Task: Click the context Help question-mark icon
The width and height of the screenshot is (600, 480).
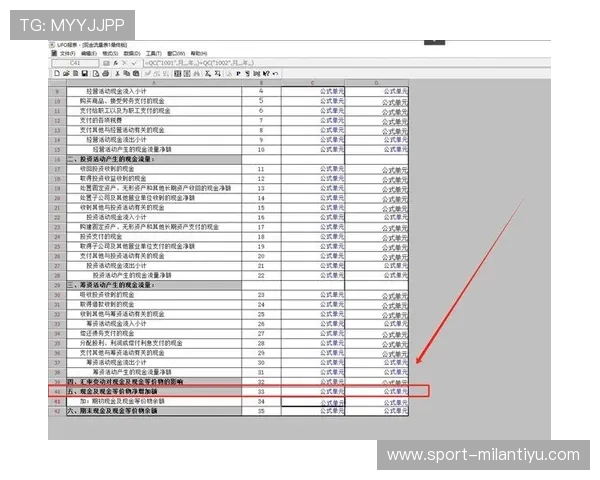Action: (266, 73)
